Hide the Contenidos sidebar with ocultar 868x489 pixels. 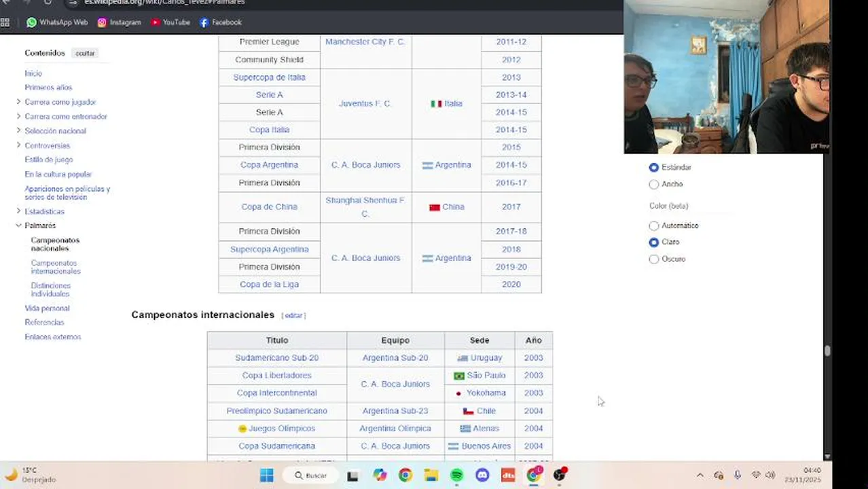point(85,53)
